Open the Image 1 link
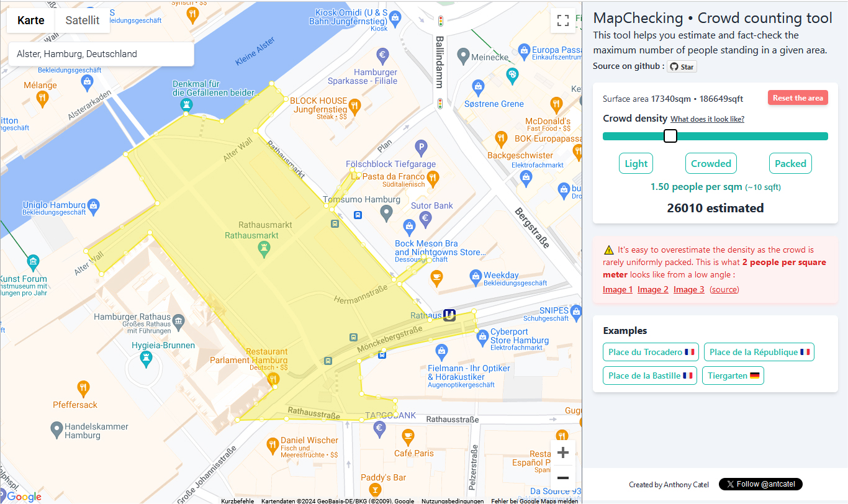 click(618, 290)
